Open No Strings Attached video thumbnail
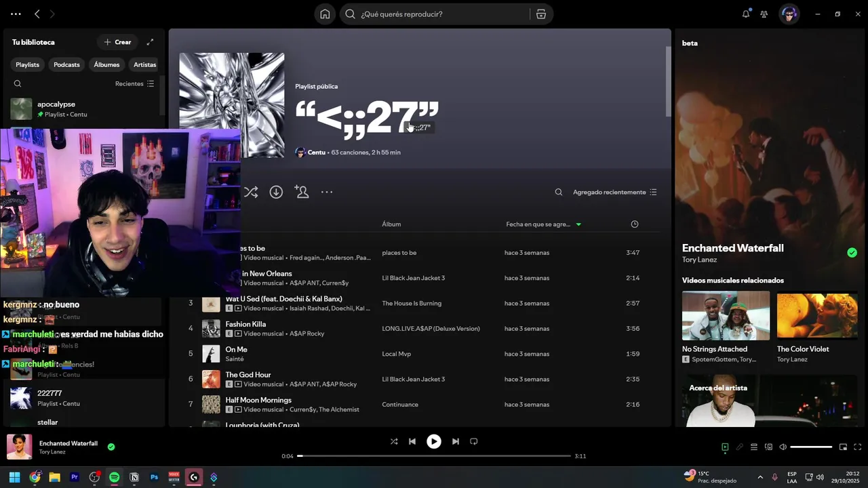Viewport: 868px width, 488px height. [726, 316]
